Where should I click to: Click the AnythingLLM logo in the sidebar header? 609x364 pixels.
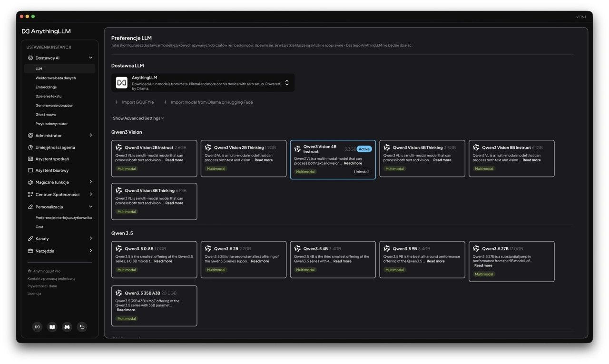[x=46, y=31]
